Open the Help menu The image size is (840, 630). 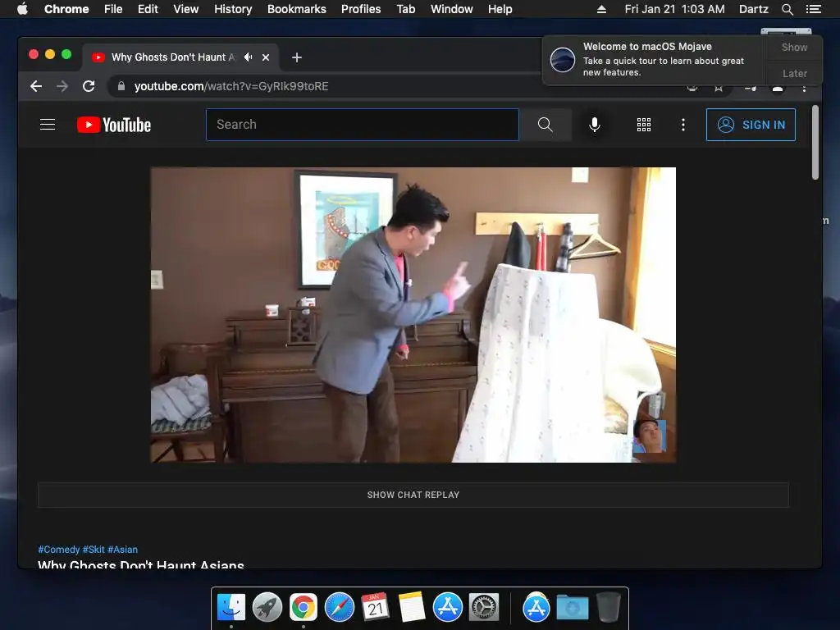(x=500, y=9)
